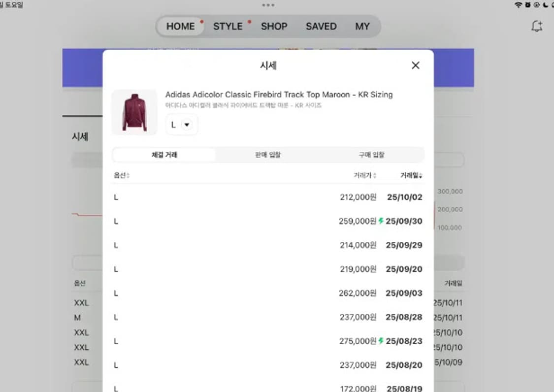
Task: Tap the lightning icon on the 25/08/23 row
Action: [381, 341]
